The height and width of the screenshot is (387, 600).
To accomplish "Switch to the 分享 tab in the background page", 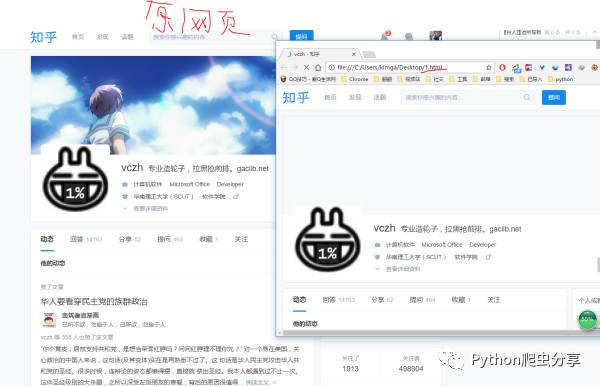I will pos(130,239).
